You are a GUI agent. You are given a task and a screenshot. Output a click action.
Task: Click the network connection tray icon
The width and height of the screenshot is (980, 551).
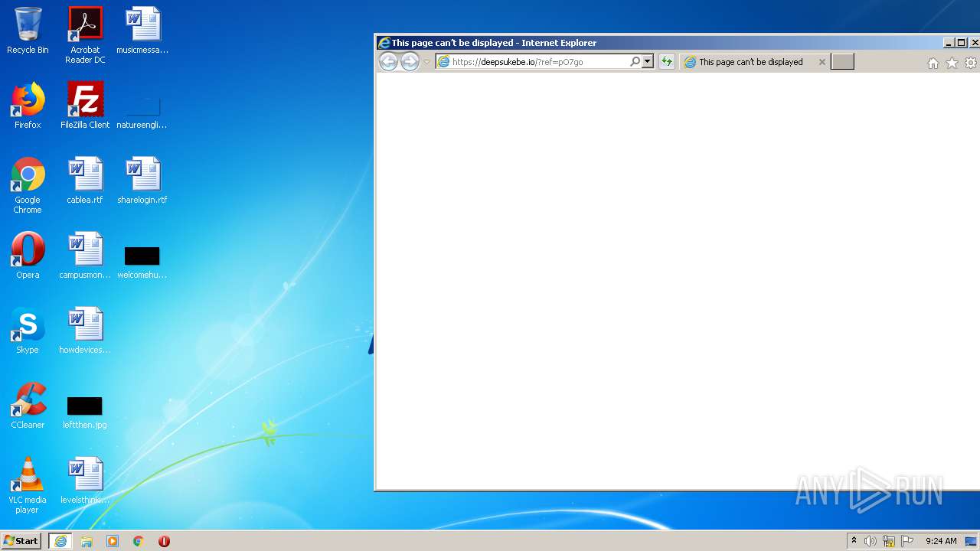tap(889, 541)
